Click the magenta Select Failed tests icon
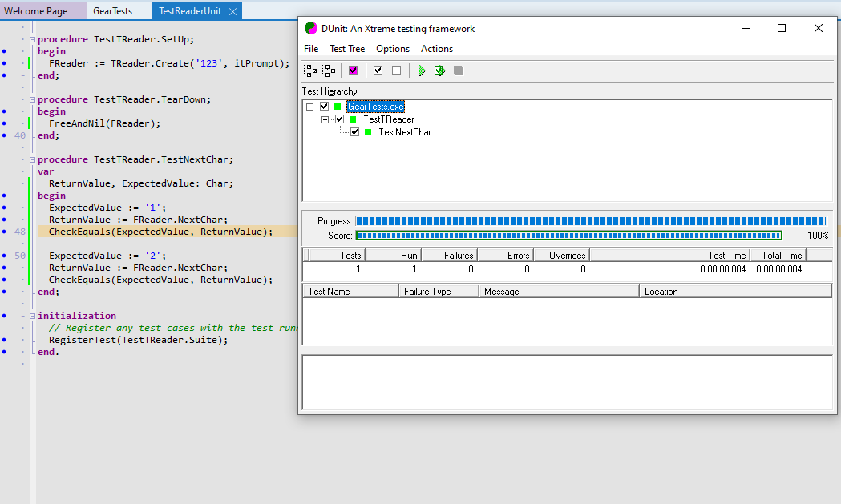The height and width of the screenshot is (504, 841). click(353, 71)
